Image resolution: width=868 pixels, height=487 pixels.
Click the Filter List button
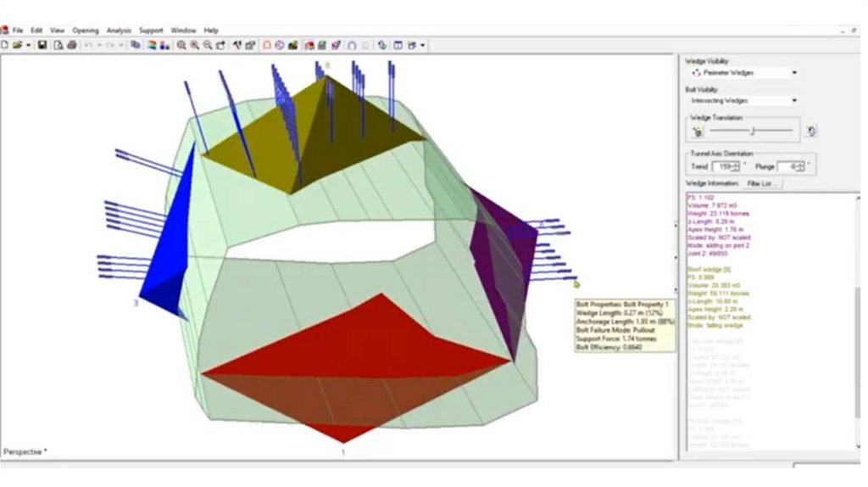[x=764, y=183]
